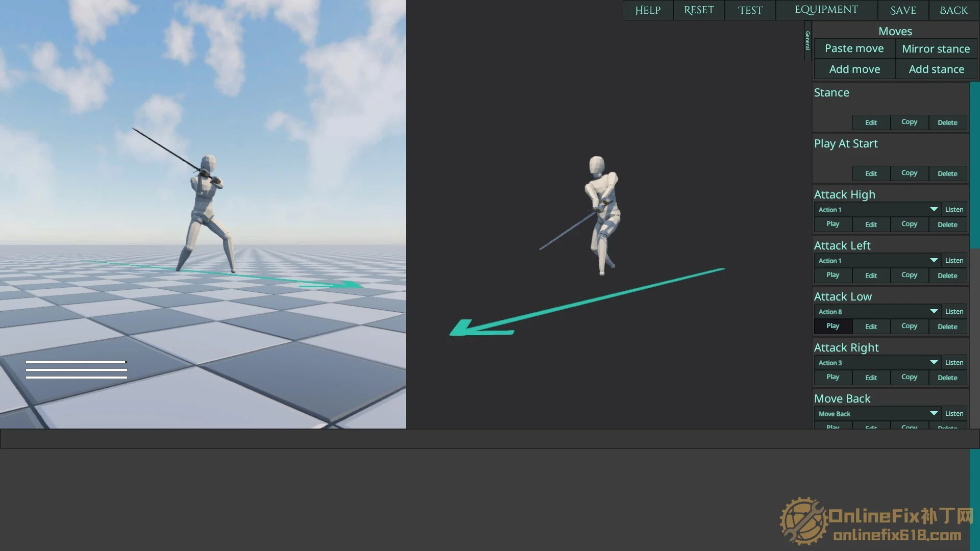Click Mirror stance button
The image size is (980, 551).
[x=936, y=49]
